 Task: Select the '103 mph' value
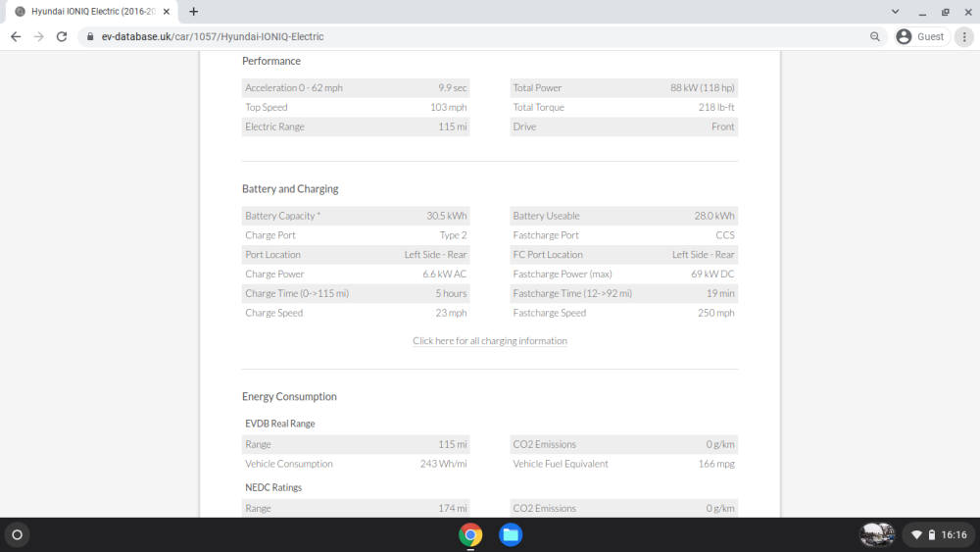[448, 108]
